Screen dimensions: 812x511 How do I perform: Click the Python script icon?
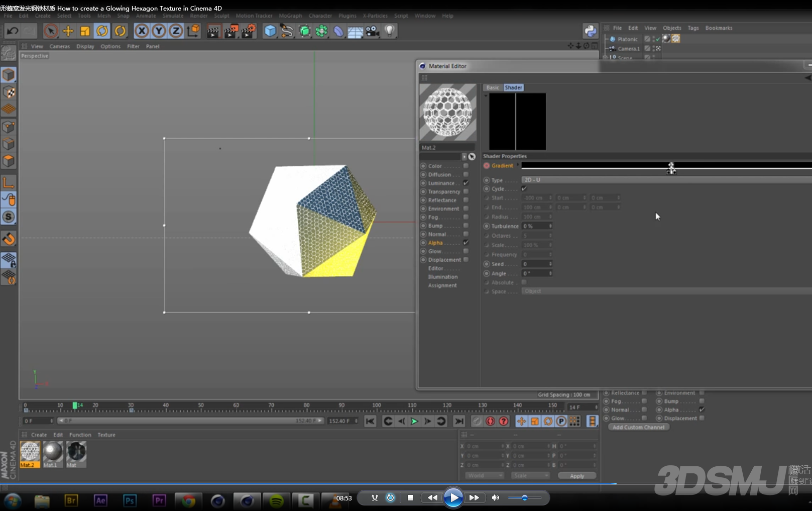click(590, 31)
